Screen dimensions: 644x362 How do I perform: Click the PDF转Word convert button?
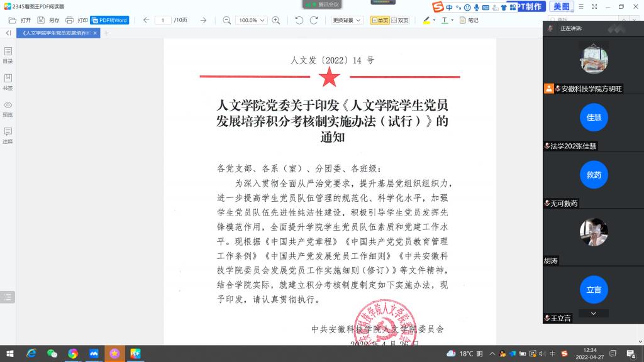109,20
